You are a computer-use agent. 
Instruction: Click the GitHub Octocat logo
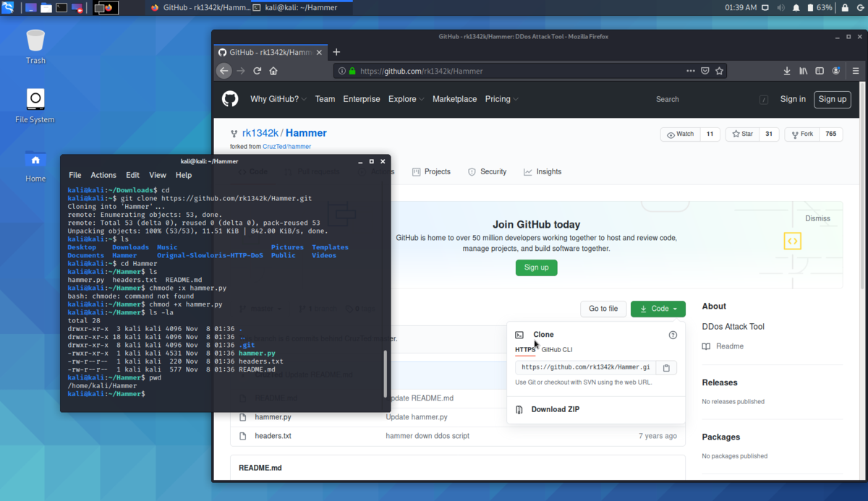[x=230, y=99]
